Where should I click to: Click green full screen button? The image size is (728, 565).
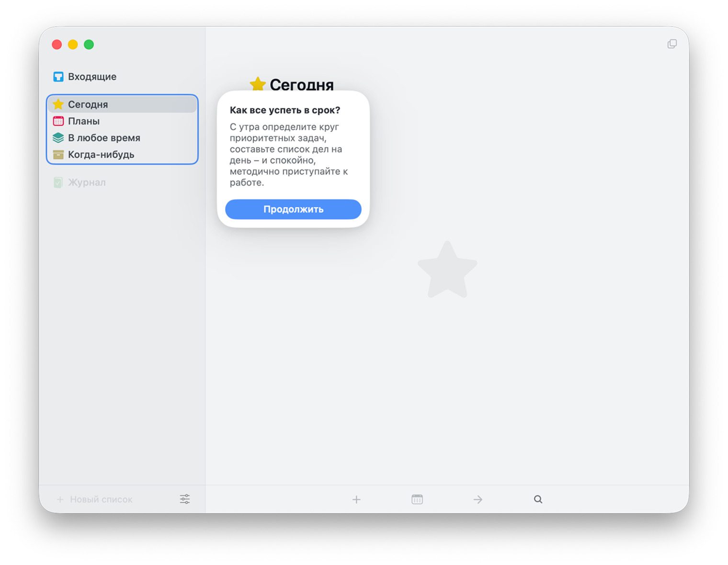(x=89, y=45)
